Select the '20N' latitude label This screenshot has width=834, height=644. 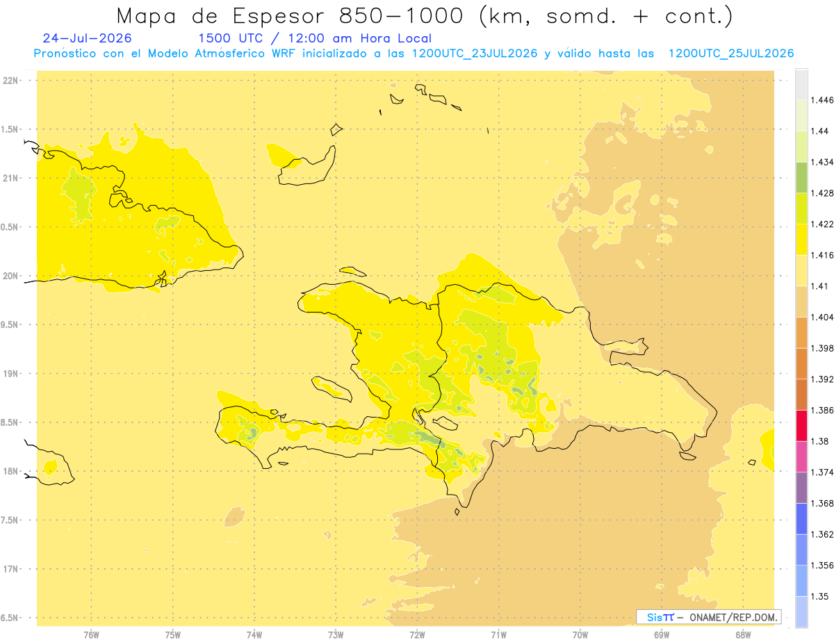tap(10, 276)
